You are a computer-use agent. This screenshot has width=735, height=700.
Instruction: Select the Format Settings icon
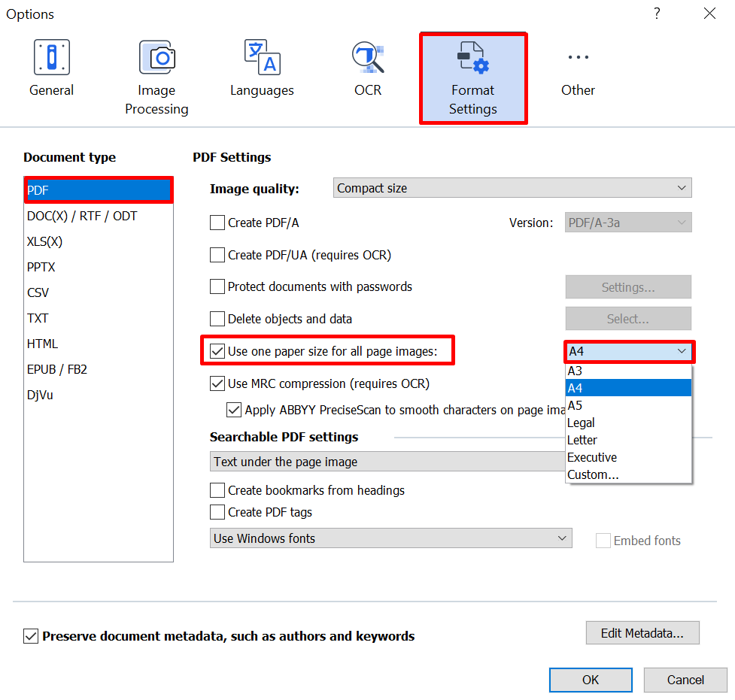pos(472,58)
